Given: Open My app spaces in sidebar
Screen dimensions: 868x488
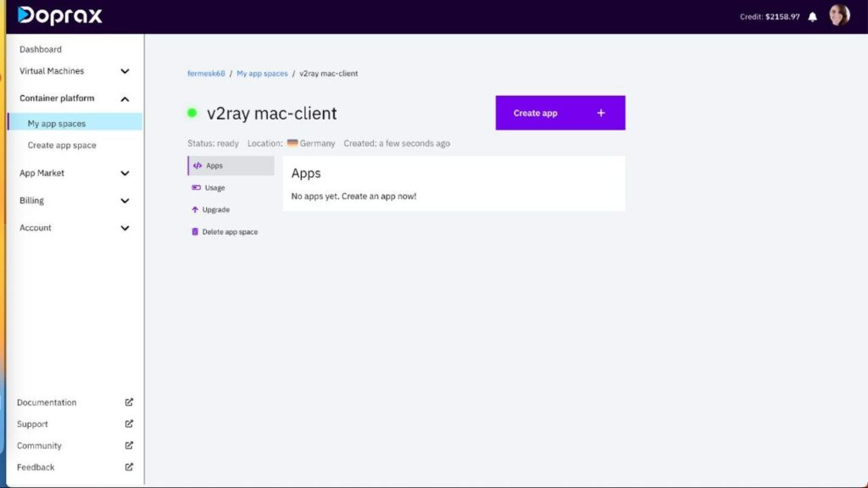Looking at the screenshot, I should pos(75,124).
